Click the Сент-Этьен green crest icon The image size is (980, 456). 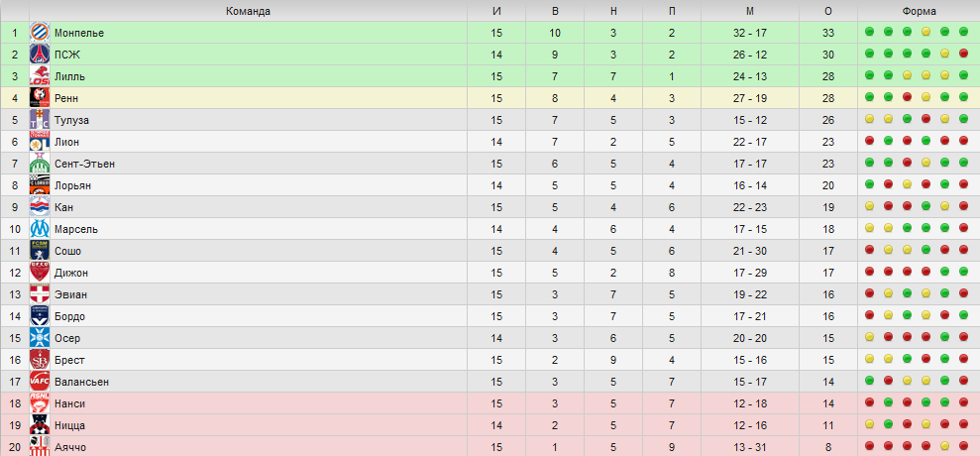pos(40,164)
